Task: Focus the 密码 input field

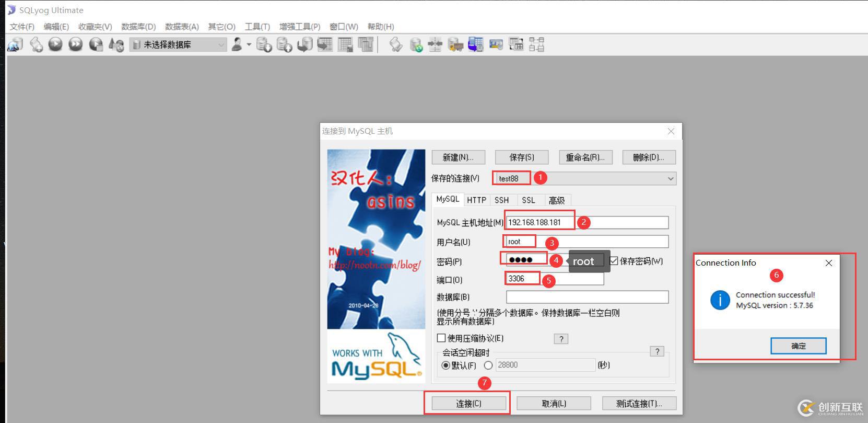Action: pyautogui.click(x=555, y=260)
